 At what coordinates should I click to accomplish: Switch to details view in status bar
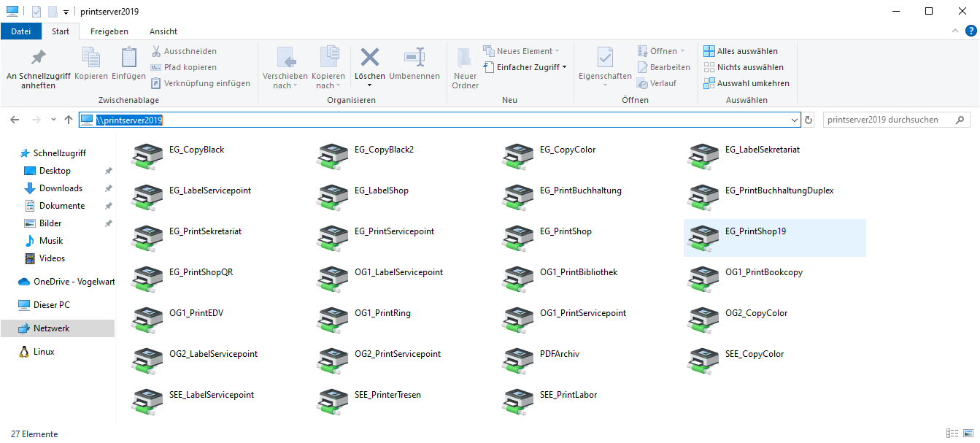(x=952, y=434)
